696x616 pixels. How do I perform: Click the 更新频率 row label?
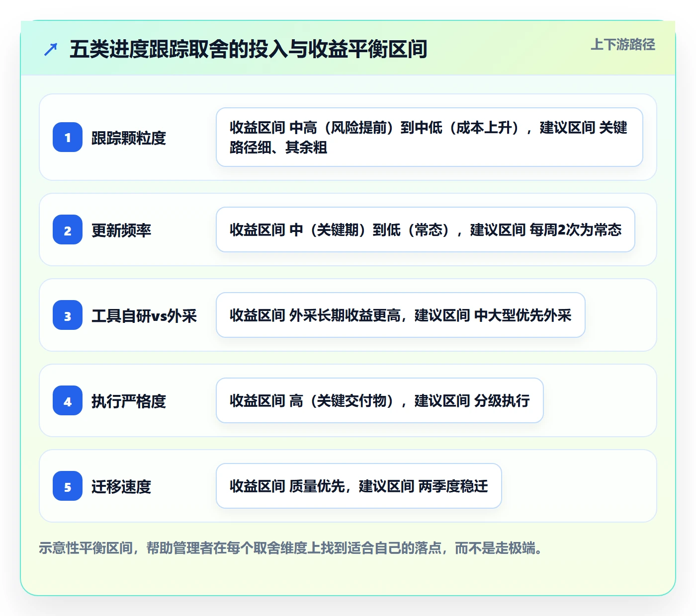121,230
